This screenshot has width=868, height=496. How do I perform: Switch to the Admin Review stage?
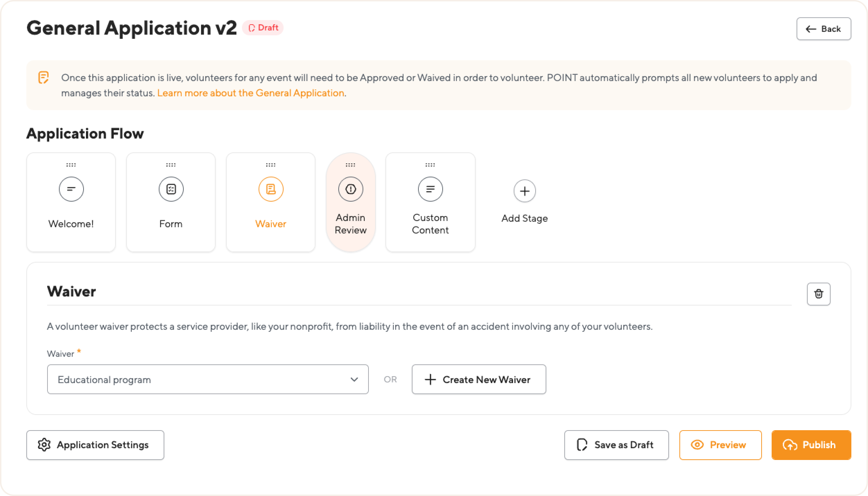coord(350,224)
